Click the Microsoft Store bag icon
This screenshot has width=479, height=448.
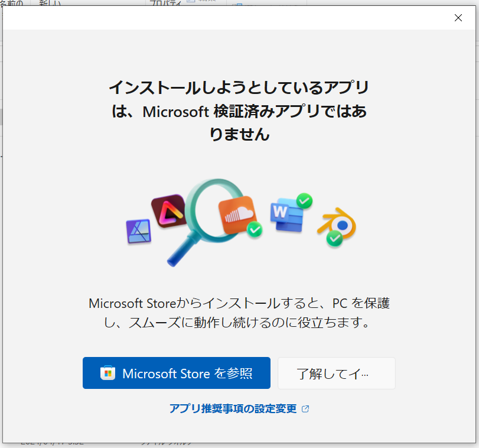pos(107,373)
